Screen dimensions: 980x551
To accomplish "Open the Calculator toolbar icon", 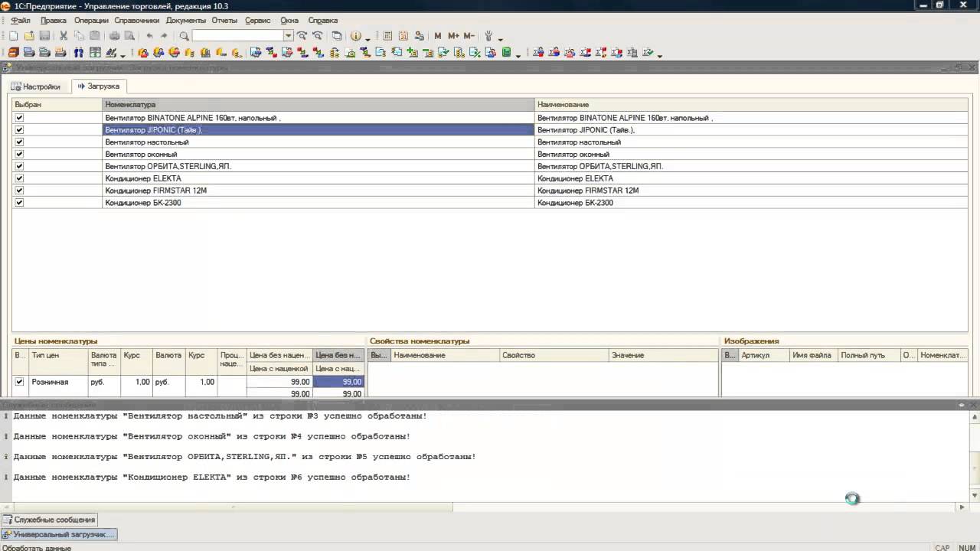I will tap(387, 36).
